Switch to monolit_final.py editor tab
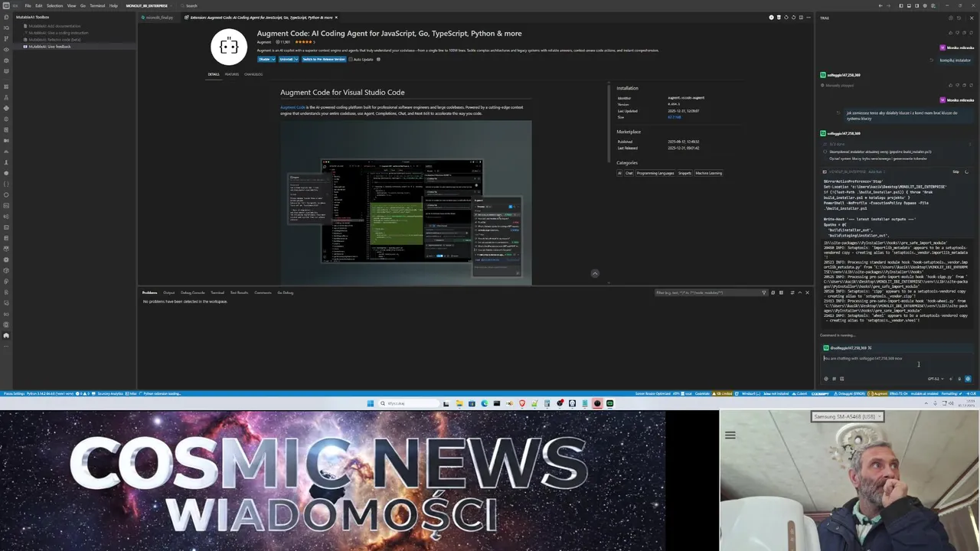 coord(159,17)
